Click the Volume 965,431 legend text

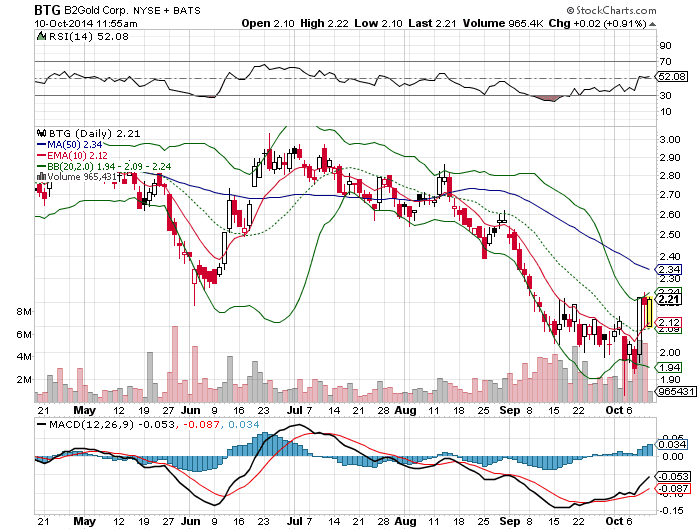(x=82, y=177)
